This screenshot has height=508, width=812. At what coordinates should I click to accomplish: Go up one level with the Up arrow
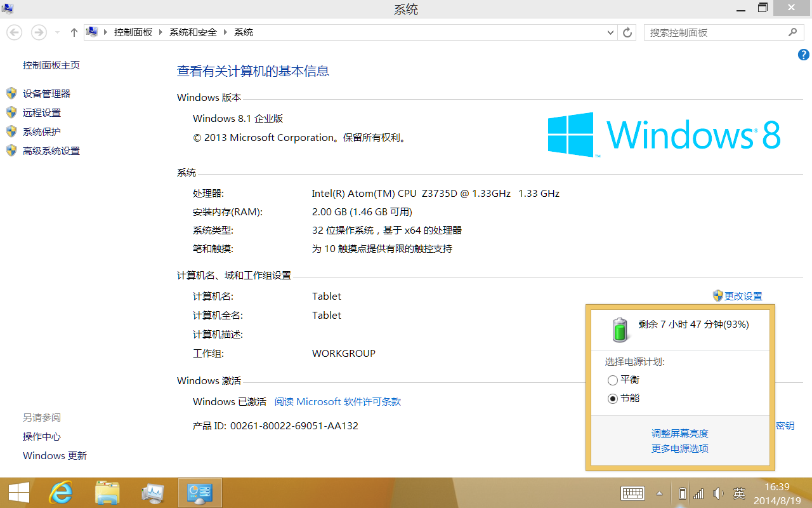pyautogui.click(x=74, y=32)
